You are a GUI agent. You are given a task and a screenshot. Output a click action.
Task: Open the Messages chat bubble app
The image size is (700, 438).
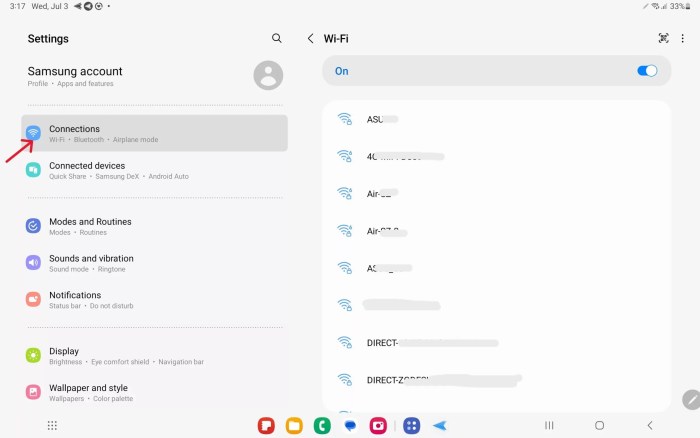coord(350,425)
